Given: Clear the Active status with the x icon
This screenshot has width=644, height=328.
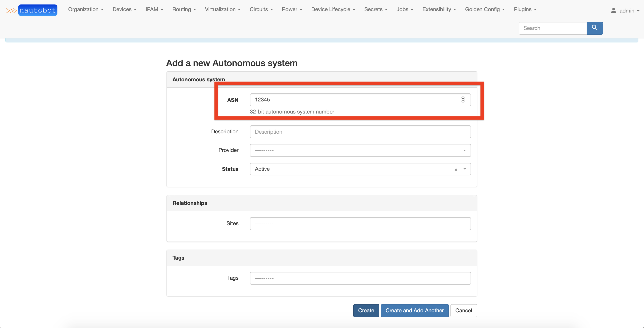Looking at the screenshot, I should (456, 170).
